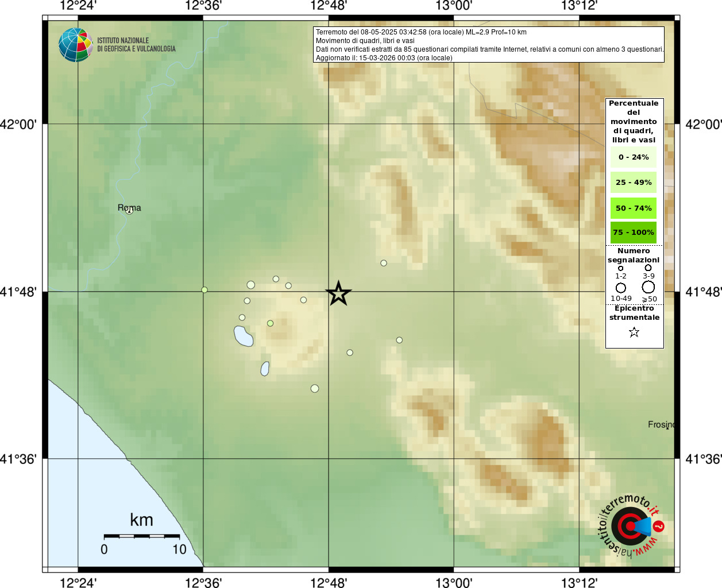The image size is (722, 588).
Task: Click the 41°36' latitude label on the right
Action: [704, 459]
